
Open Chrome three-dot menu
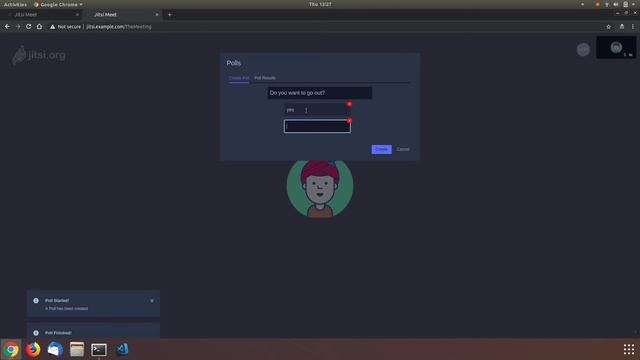pyautogui.click(x=633, y=27)
